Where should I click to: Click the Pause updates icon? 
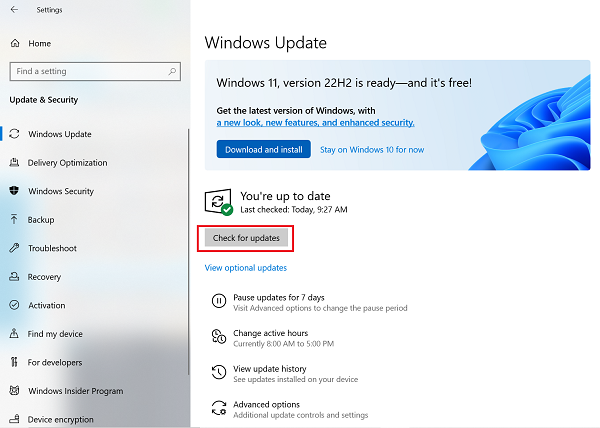(x=218, y=301)
